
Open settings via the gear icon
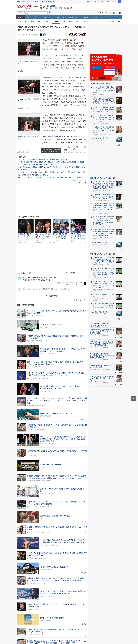pyautogui.click(x=120, y=13)
